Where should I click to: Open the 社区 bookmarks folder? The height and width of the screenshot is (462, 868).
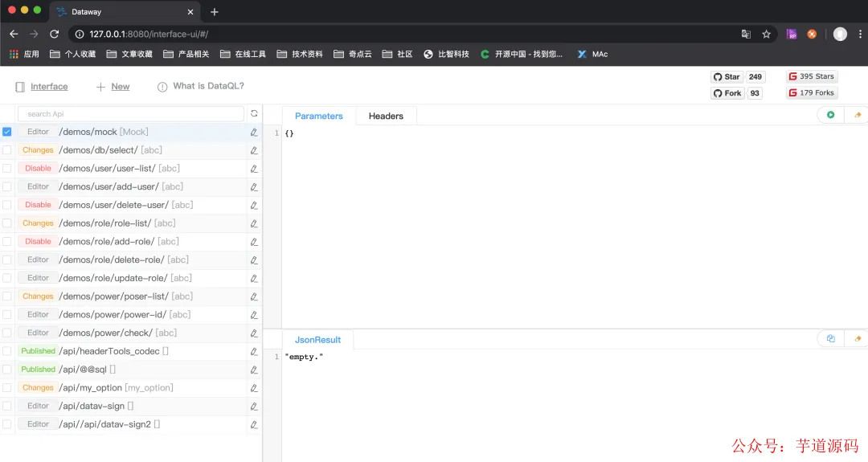point(398,54)
